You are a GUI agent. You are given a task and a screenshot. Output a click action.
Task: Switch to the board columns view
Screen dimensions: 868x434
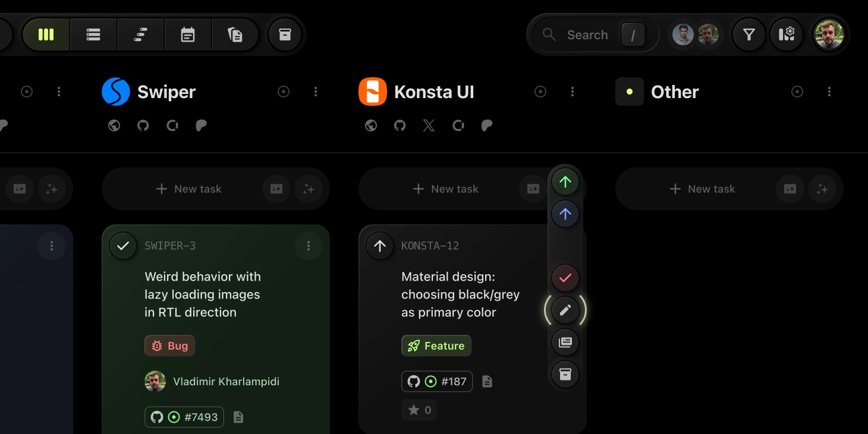click(x=46, y=34)
